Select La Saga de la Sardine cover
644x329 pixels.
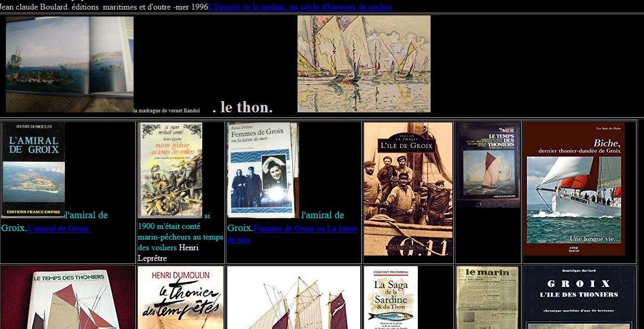[x=391, y=298]
